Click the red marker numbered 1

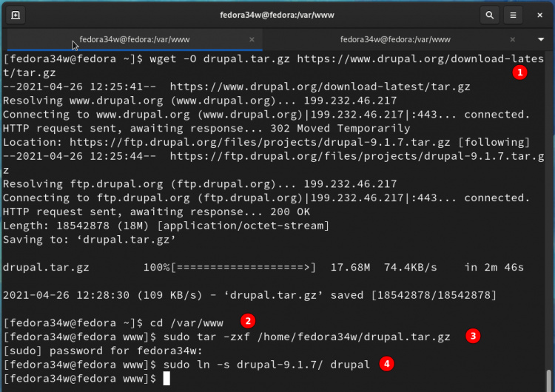click(x=520, y=72)
